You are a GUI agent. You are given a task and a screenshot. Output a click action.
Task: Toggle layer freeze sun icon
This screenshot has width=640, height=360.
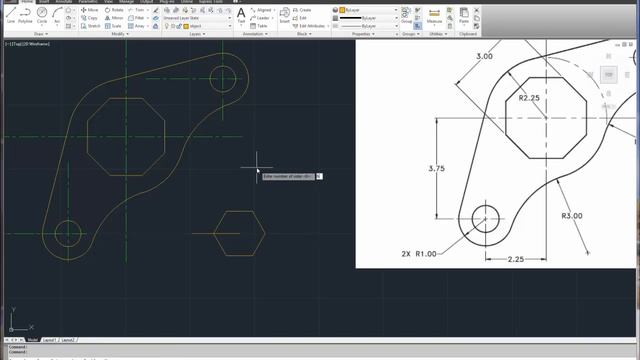[173, 26]
